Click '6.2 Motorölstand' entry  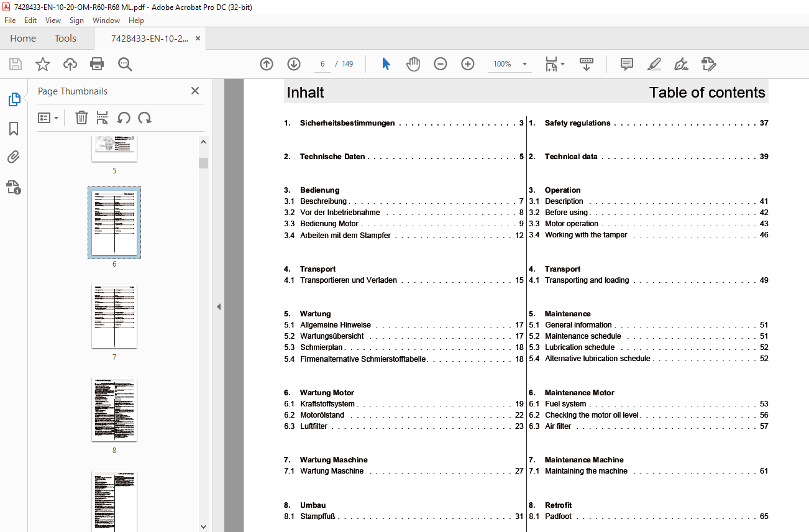[404, 415]
